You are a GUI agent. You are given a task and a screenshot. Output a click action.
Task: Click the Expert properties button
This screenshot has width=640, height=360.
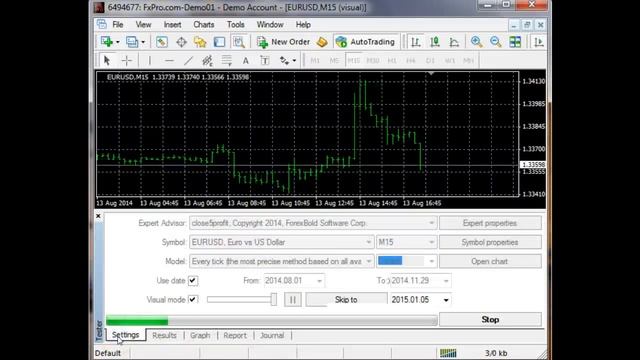click(490, 223)
